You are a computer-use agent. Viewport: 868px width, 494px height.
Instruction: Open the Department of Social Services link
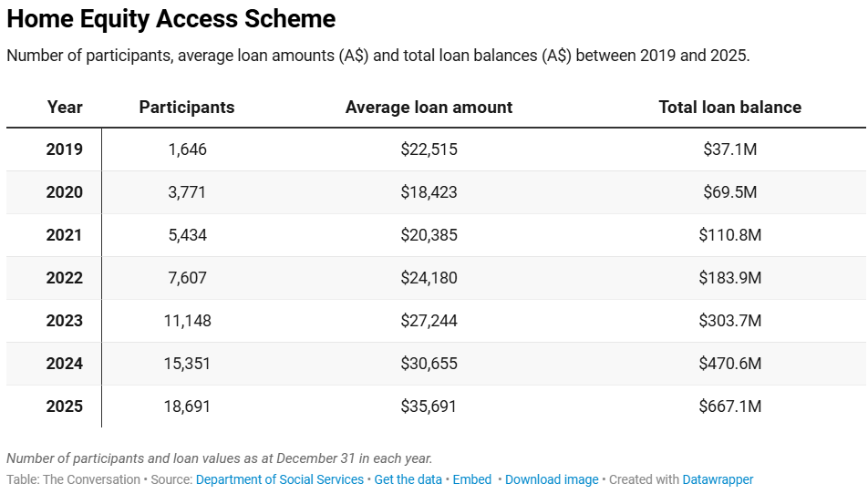(x=279, y=479)
